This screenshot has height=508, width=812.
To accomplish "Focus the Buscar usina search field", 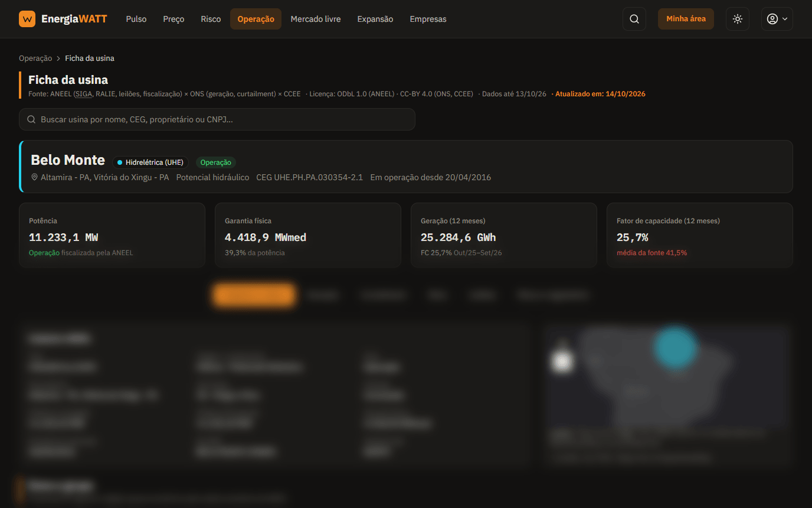I will (x=217, y=119).
